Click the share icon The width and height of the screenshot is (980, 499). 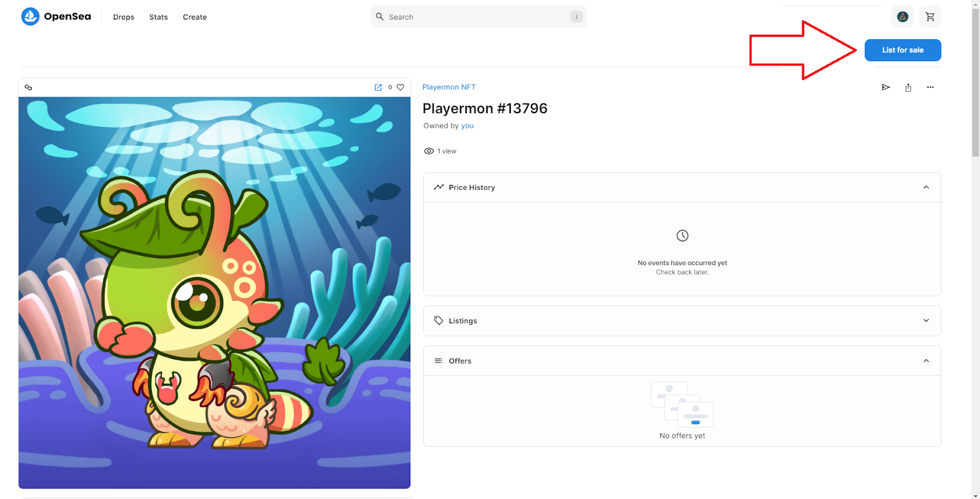click(908, 88)
